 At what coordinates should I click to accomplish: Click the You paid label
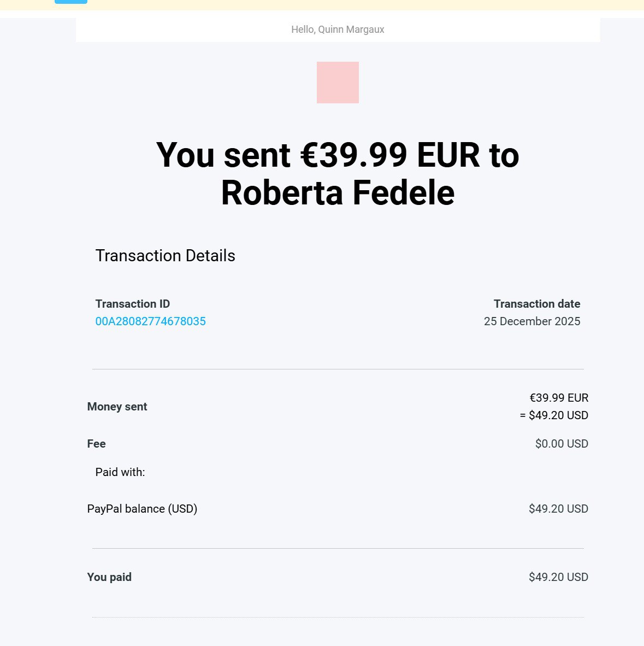(x=109, y=577)
